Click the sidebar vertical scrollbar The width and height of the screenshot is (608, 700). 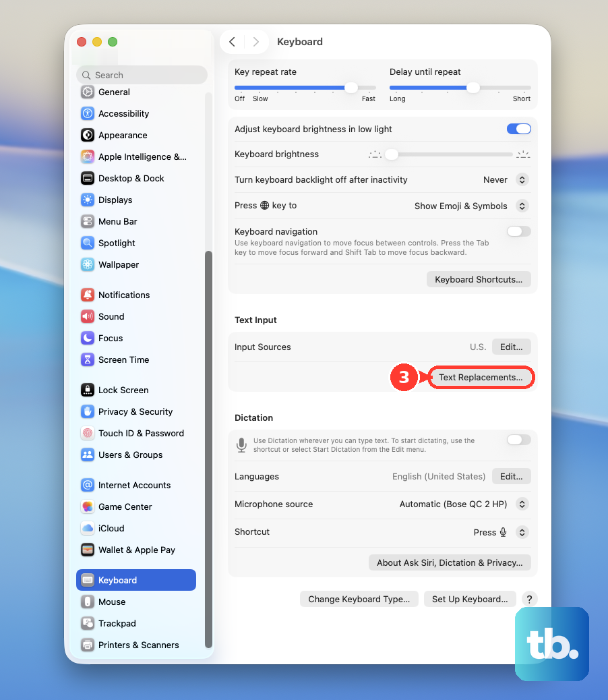pyautogui.click(x=208, y=448)
